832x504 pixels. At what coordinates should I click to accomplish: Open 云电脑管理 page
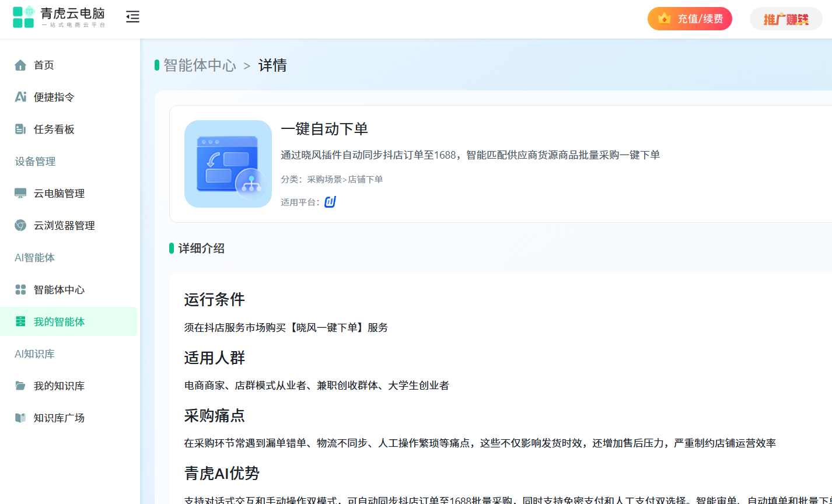pyautogui.click(x=69, y=193)
